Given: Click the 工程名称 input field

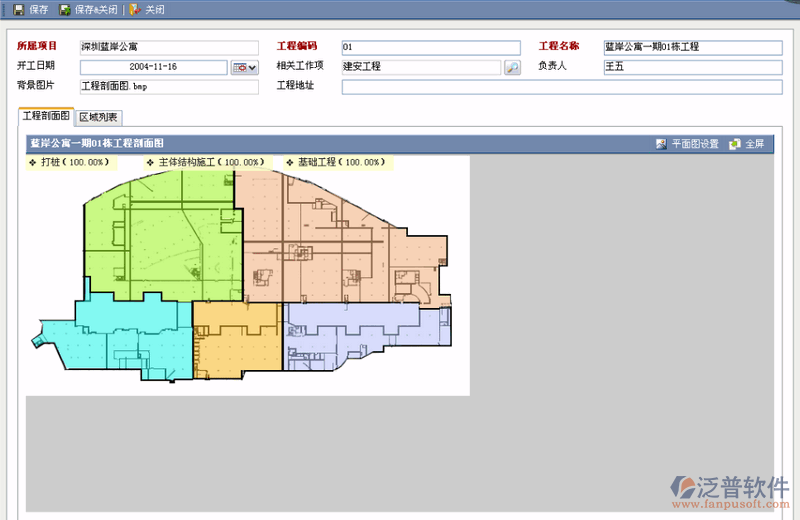Looking at the screenshot, I should coord(693,47).
